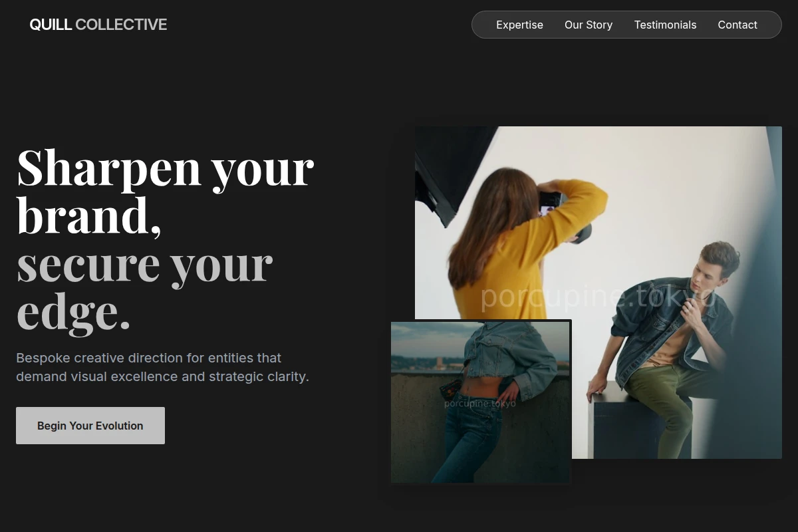Select Contact in the navigation
The width and height of the screenshot is (798, 532).
[737, 25]
